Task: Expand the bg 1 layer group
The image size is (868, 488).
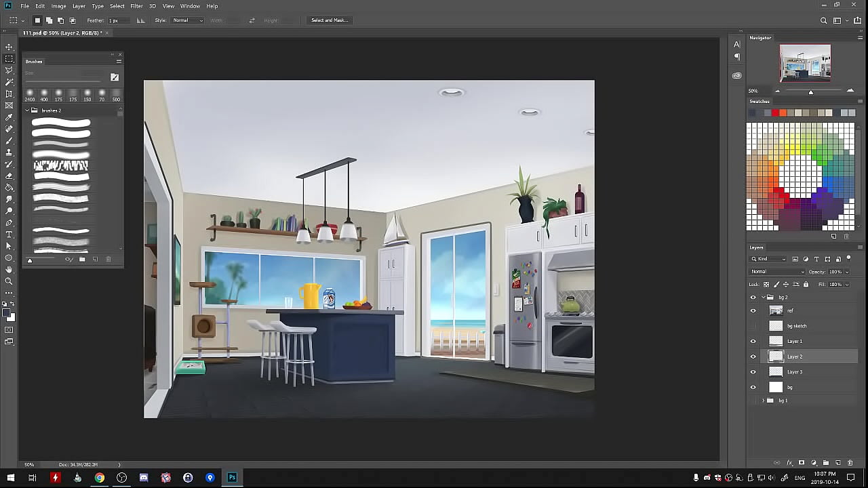Action: (763, 401)
